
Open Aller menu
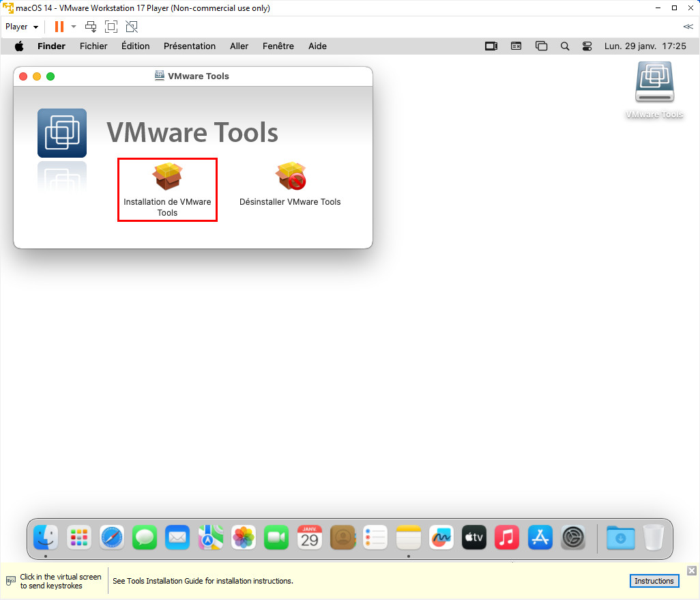[x=239, y=46]
